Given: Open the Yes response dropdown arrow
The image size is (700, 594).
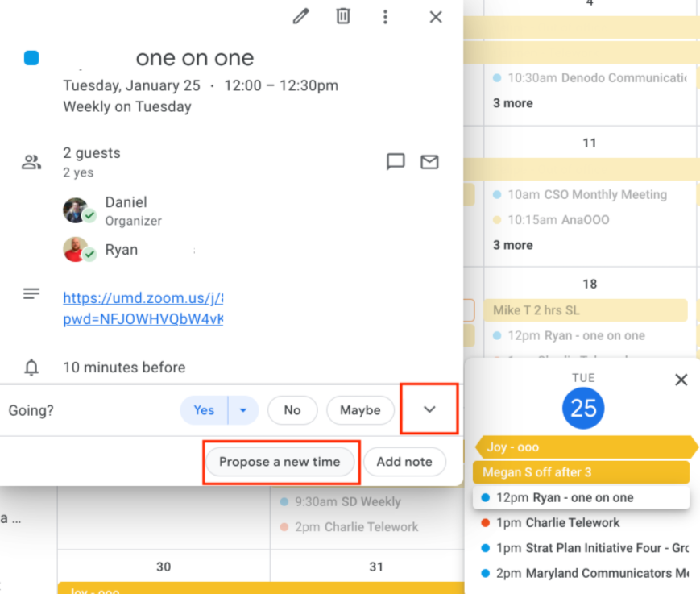Looking at the screenshot, I should [x=243, y=410].
